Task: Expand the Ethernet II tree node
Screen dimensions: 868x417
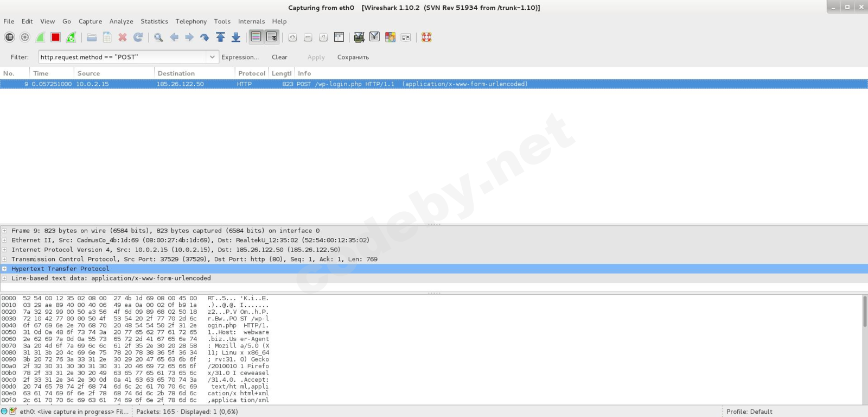Action: (x=4, y=240)
